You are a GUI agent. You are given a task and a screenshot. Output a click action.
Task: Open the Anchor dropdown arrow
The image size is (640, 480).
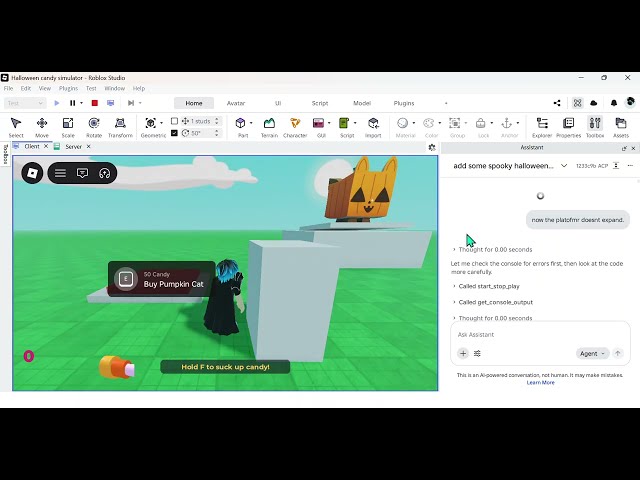click(x=518, y=123)
